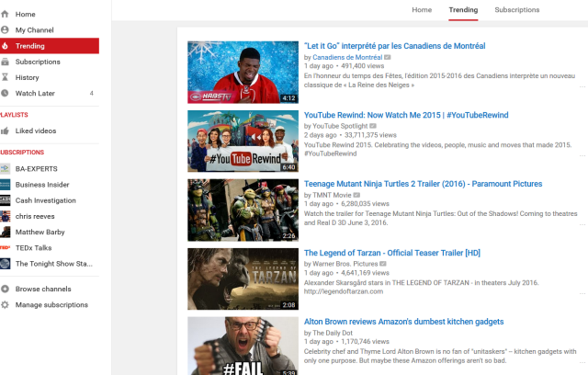Select the Trending tab at top
The width and height of the screenshot is (588, 375).
click(x=463, y=10)
